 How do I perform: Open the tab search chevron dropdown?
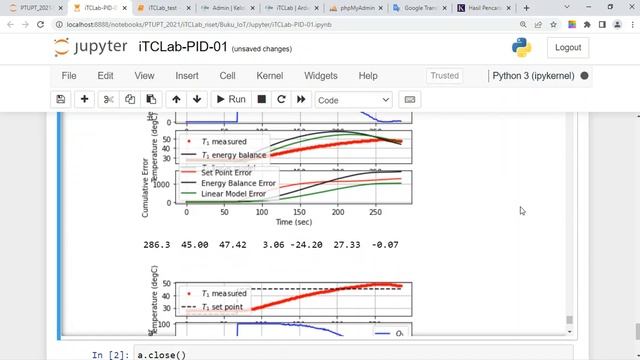click(567, 7)
